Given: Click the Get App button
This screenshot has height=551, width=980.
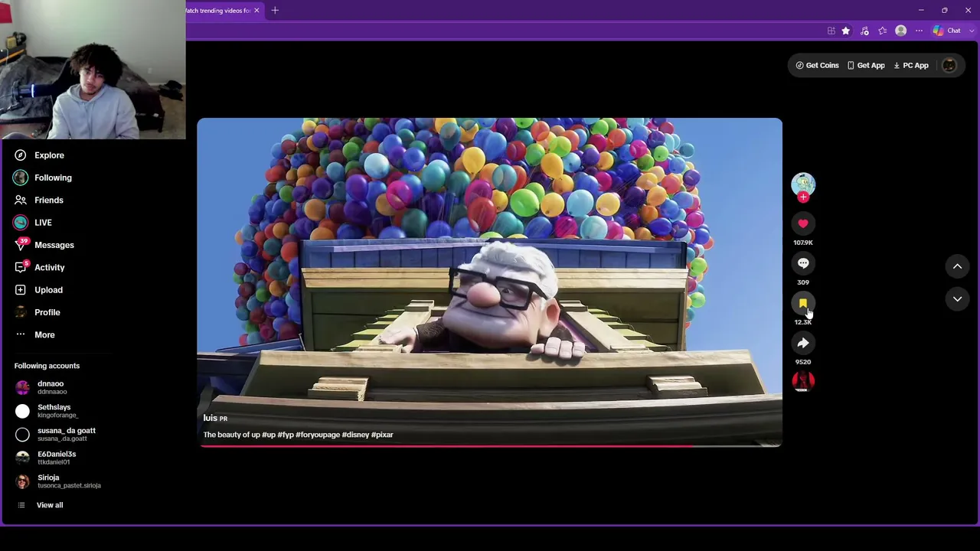Looking at the screenshot, I should click(866, 66).
